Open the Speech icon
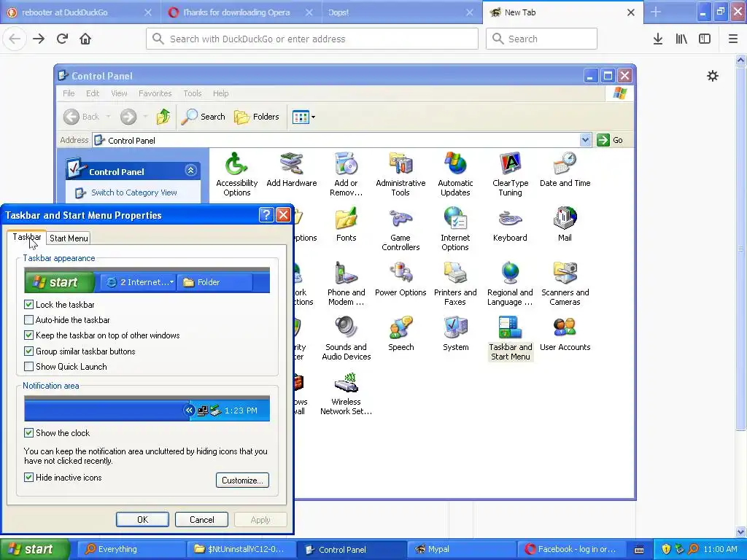 click(400, 334)
